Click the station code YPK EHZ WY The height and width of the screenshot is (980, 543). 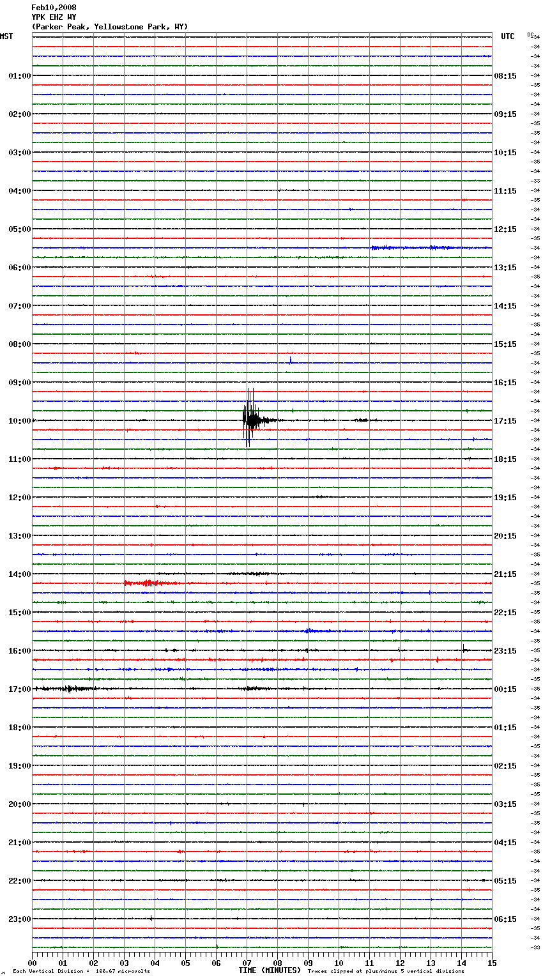[x=54, y=17]
